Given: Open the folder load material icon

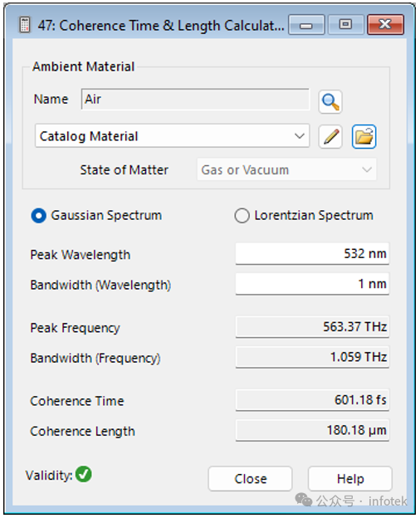Looking at the screenshot, I should [364, 136].
